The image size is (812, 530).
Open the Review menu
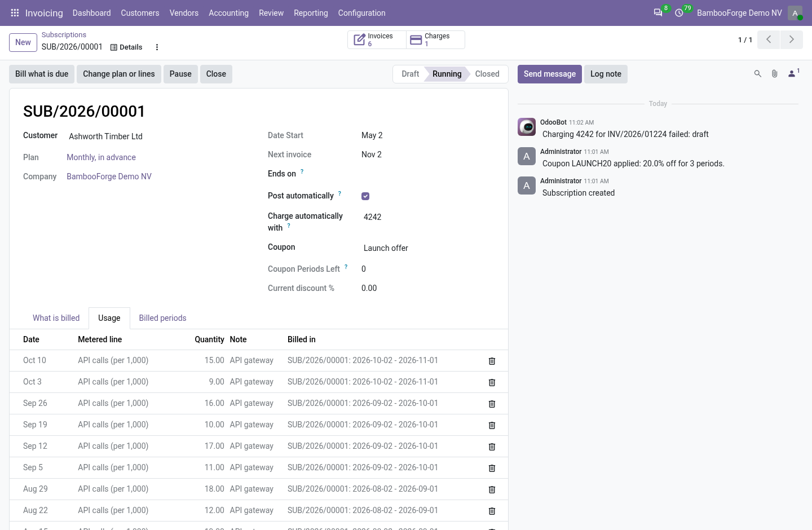coord(271,13)
